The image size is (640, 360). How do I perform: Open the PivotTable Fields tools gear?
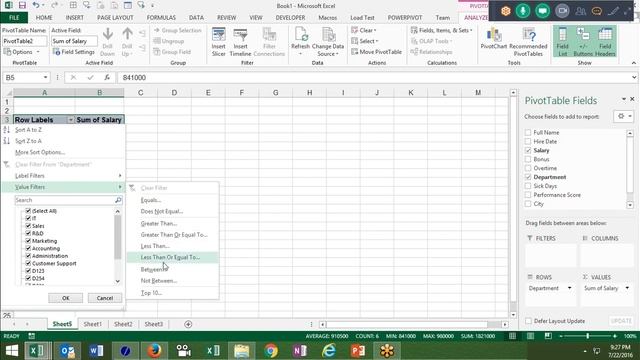[623, 116]
